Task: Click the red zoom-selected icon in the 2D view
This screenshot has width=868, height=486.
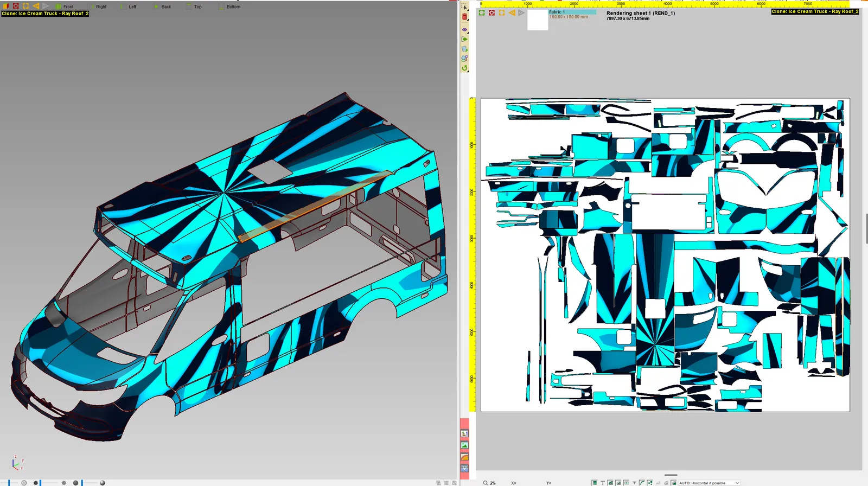Action: [x=492, y=12]
